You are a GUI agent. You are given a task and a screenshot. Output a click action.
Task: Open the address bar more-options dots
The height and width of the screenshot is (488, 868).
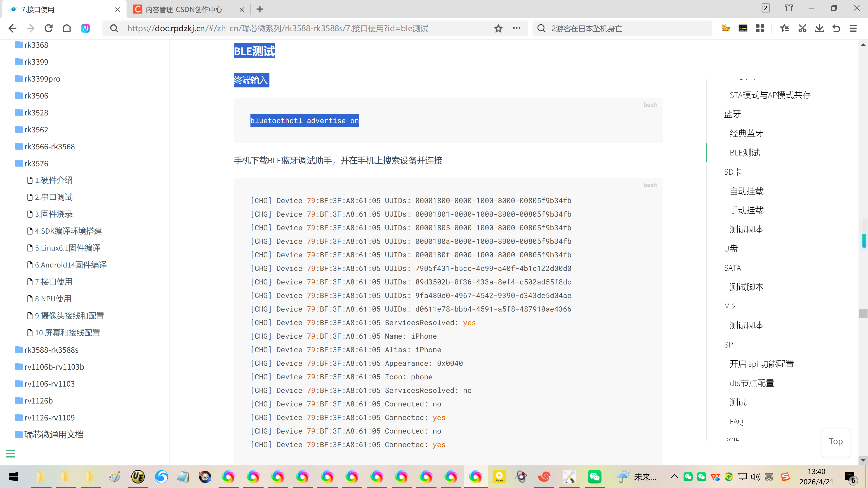pos(517,28)
